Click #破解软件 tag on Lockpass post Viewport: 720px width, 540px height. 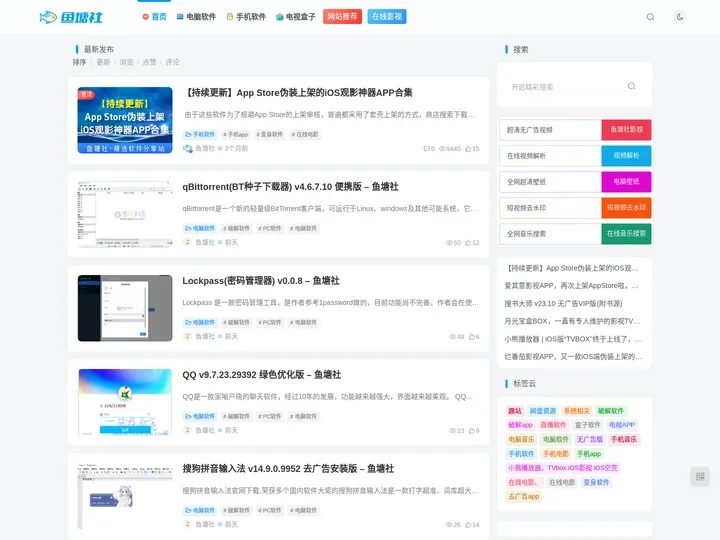(236, 322)
